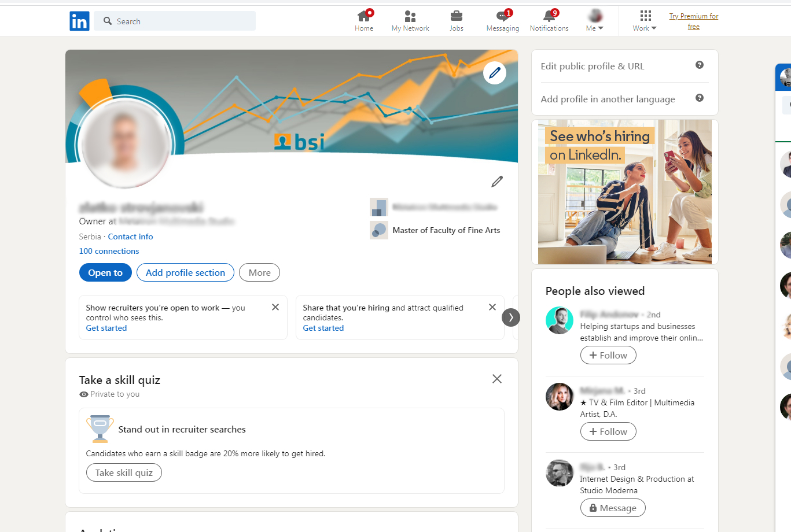This screenshot has width=791, height=532.
Task: Close the Take a skill quiz card
Action: [x=497, y=379]
